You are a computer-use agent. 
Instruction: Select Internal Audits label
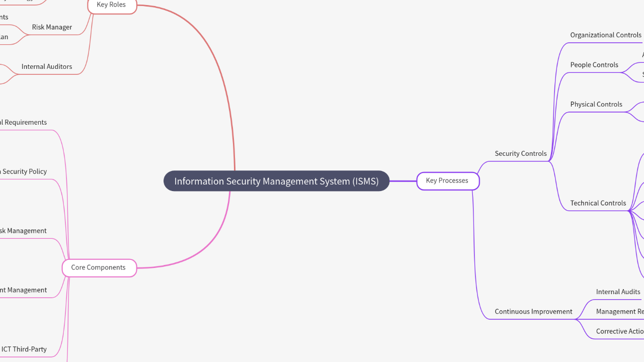pos(618,292)
